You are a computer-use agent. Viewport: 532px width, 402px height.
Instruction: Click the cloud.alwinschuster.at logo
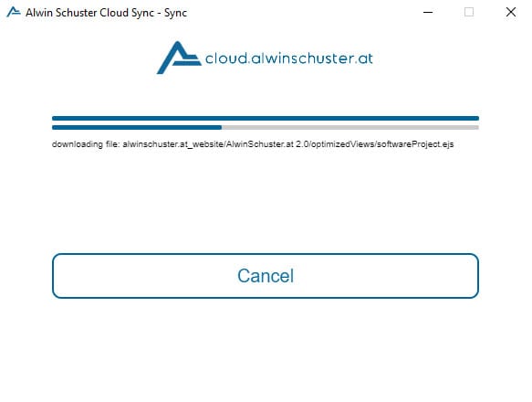pyautogui.click(x=265, y=58)
